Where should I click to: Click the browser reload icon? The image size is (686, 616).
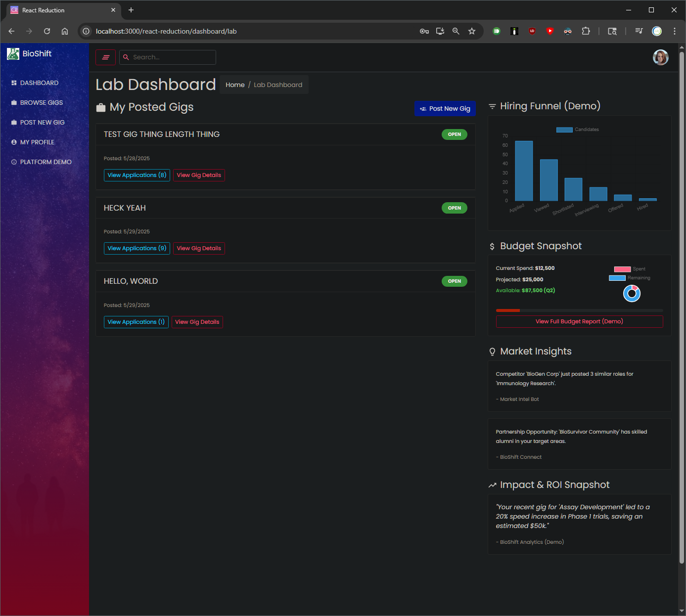coord(47,31)
